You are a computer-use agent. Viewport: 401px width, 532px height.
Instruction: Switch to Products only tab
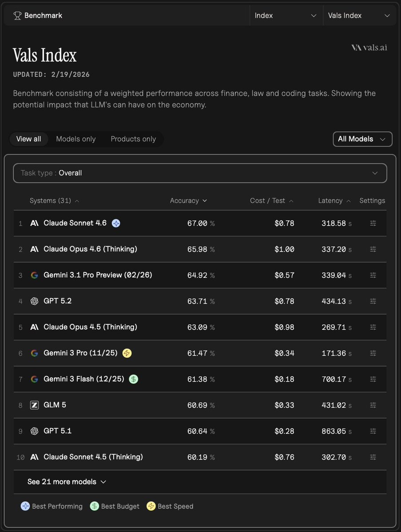[x=133, y=139]
